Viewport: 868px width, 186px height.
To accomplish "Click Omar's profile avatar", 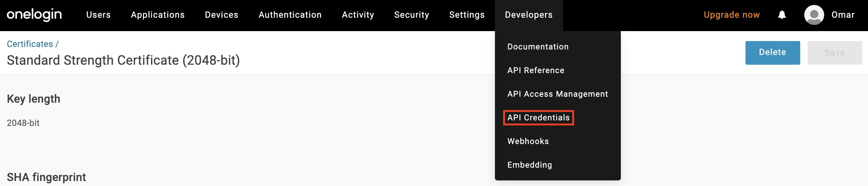I will (814, 15).
